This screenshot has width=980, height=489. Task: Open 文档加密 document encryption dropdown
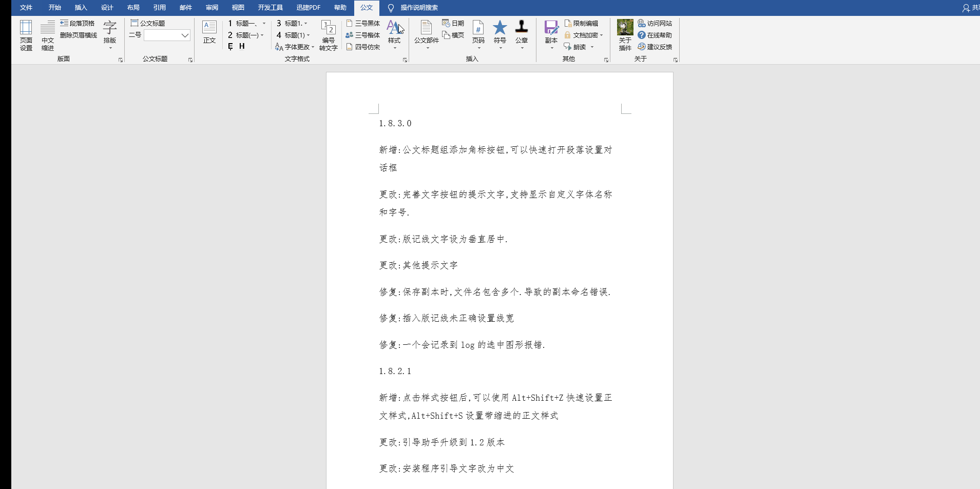pyautogui.click(x=584, y=35)
